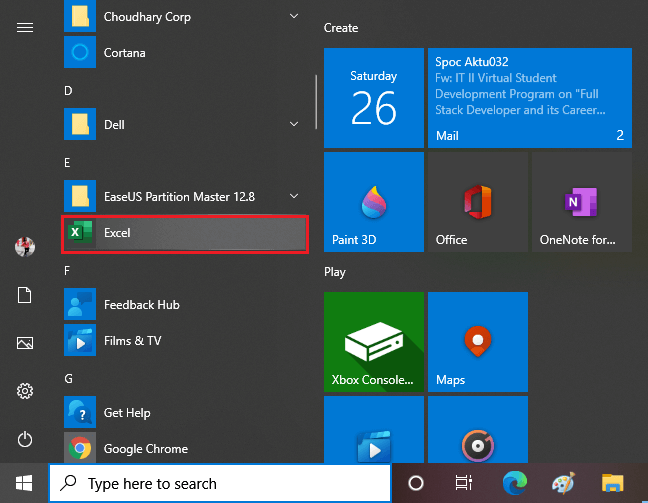Open the Choudhary Corp folder entry

coord(185,17)
